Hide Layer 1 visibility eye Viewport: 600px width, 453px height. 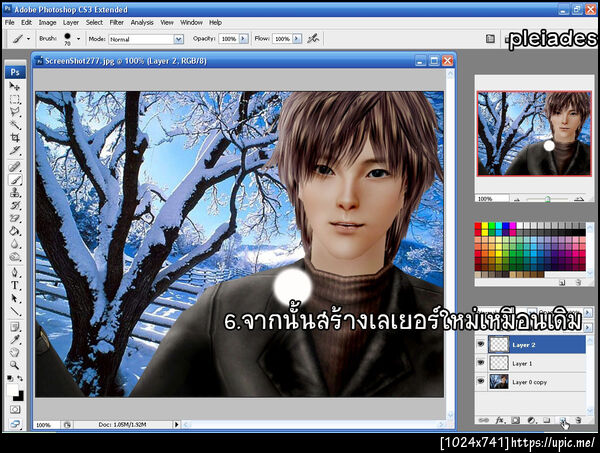[x=481, y=363]
